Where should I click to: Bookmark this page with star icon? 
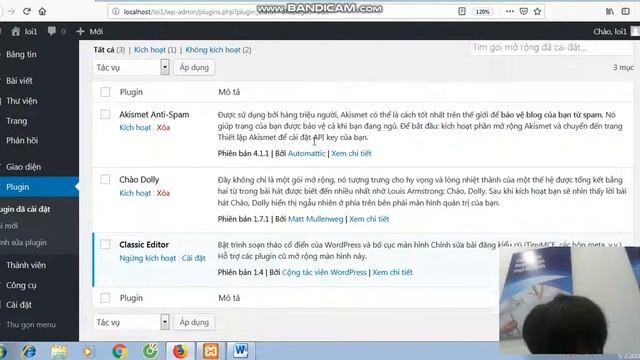pyautogui.click(x=538, y=11)
